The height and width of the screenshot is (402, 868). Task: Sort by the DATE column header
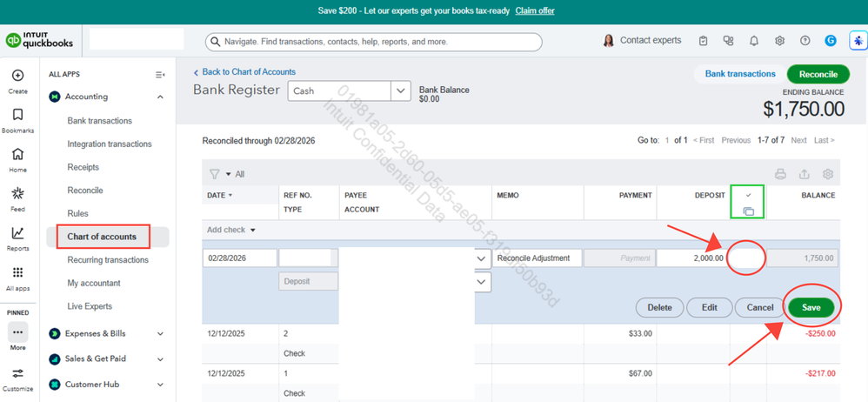pos(220,196)
